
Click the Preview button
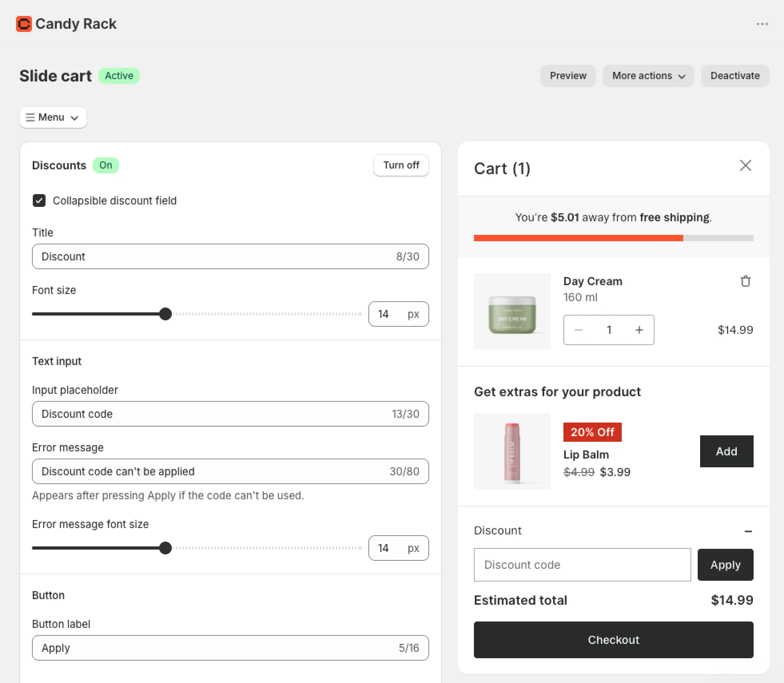coord(568,76)
